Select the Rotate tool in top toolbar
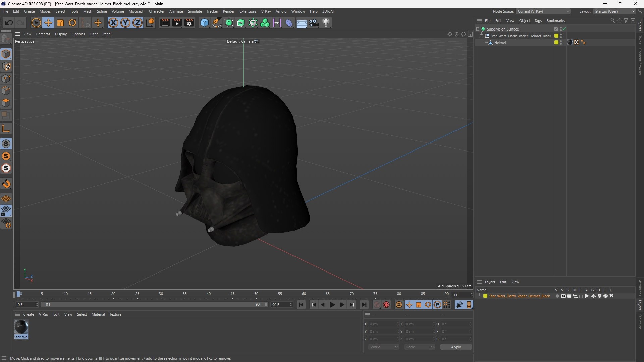 click(x=72, y=23)
